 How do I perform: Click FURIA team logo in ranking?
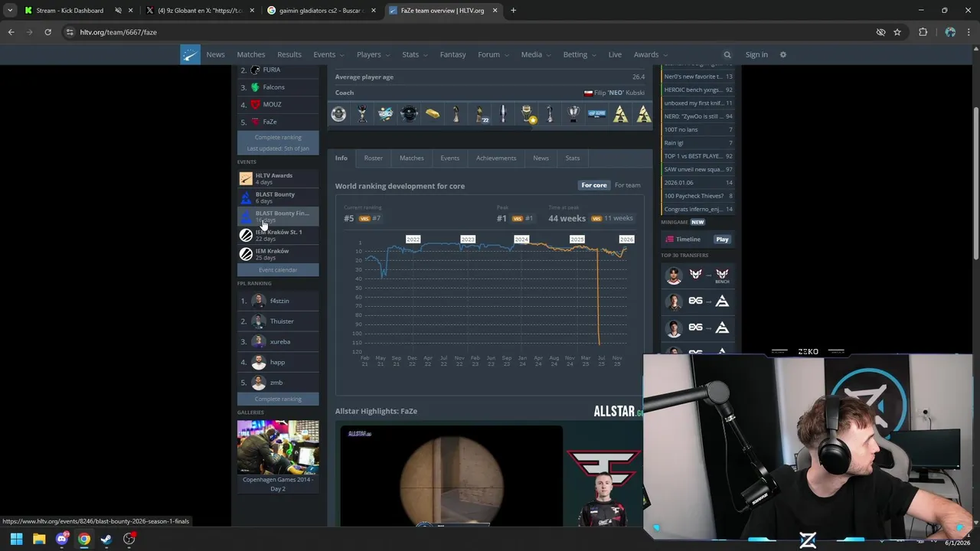tap(256, 70)
